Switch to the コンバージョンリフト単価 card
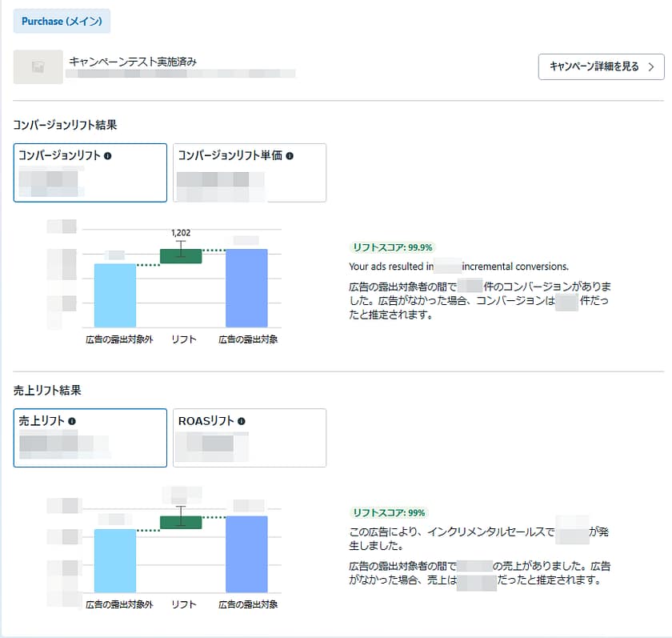The height and width of the screenshot is (638, 672). coord(250,173)
